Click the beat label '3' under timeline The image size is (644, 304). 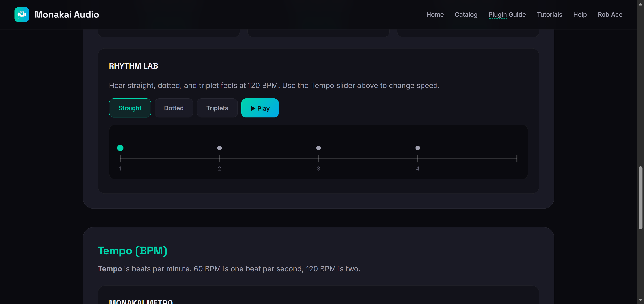(x=319, y=169)
